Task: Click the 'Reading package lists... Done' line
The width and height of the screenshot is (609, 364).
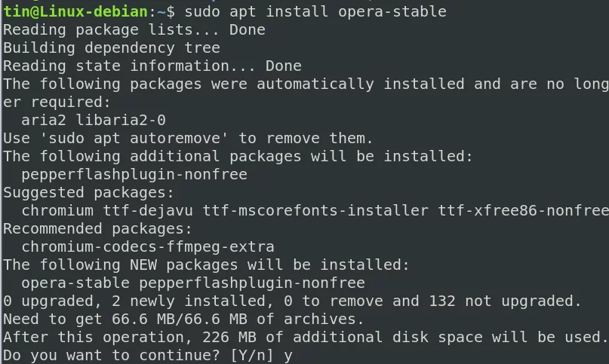Action: 134,30
